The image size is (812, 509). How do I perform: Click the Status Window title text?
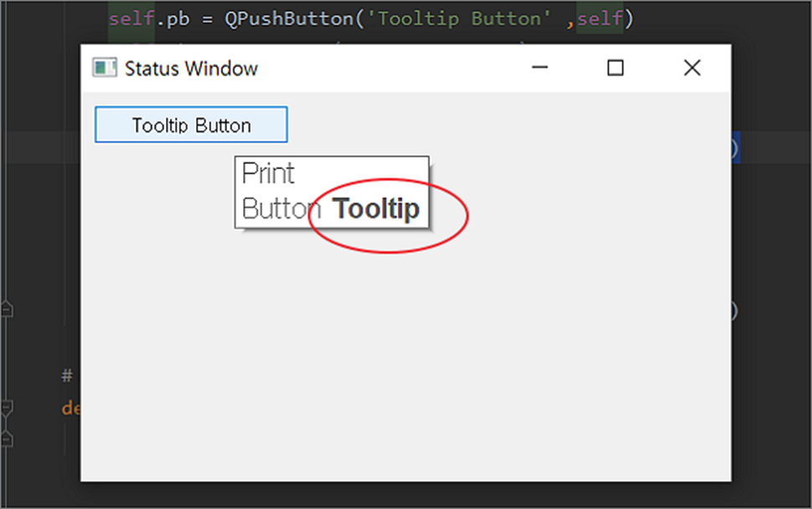point(191,69)
